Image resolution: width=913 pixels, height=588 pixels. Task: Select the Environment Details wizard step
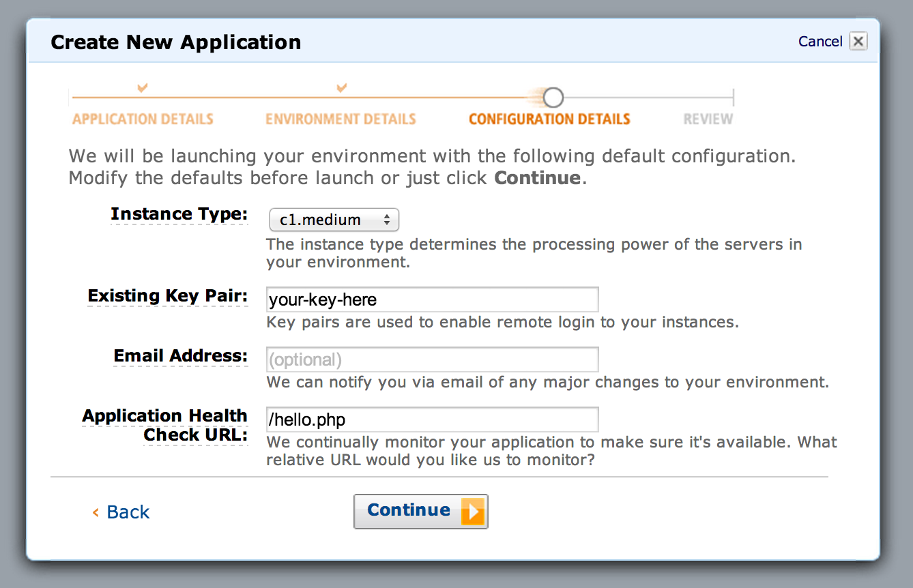point(340,119)
